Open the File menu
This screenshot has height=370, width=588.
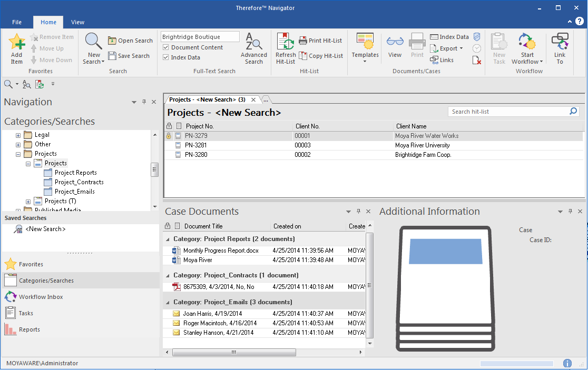pos(17,22)
